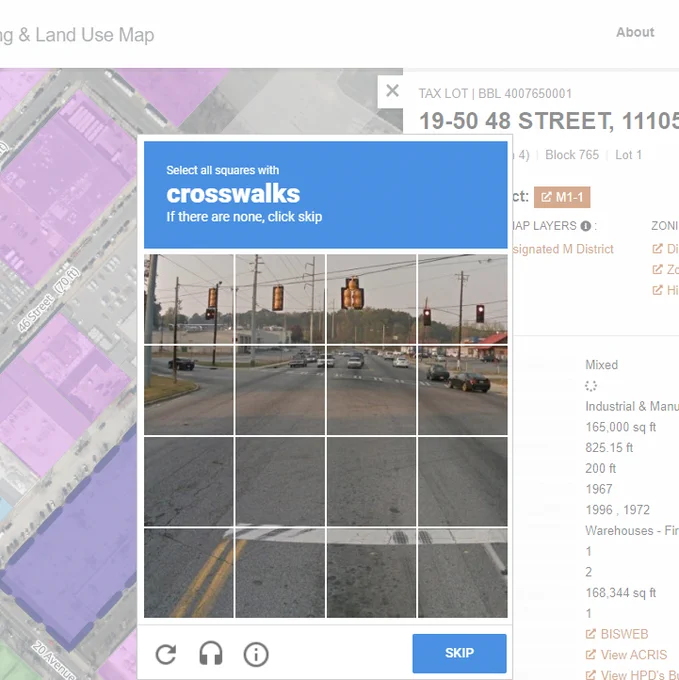Click the external-link icon beside BISWEB

pos(591,634)
